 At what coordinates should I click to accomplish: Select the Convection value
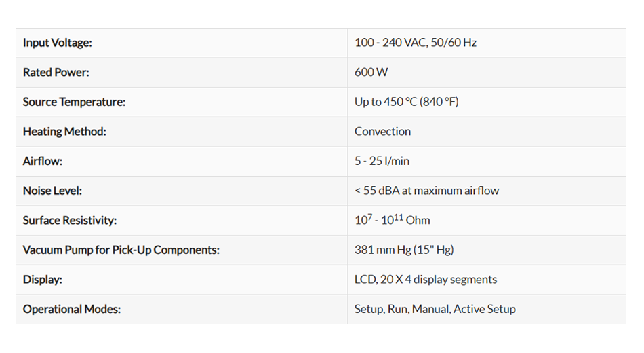tap(382, 132)
